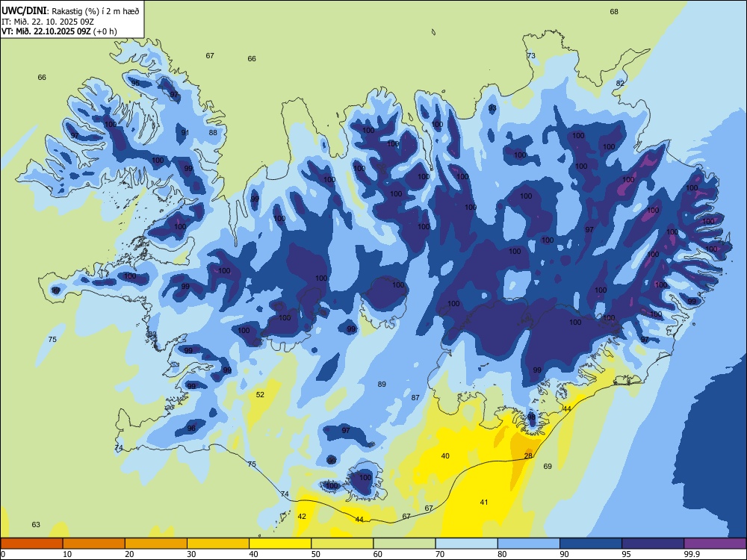
Task: Click the 80–90 sky blue legend swatch
Action: [529, 544]
